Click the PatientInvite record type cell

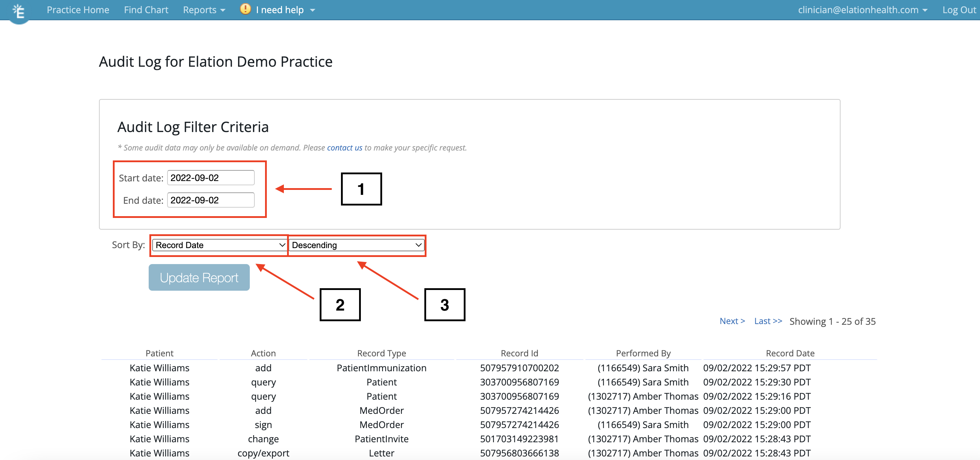381,439
